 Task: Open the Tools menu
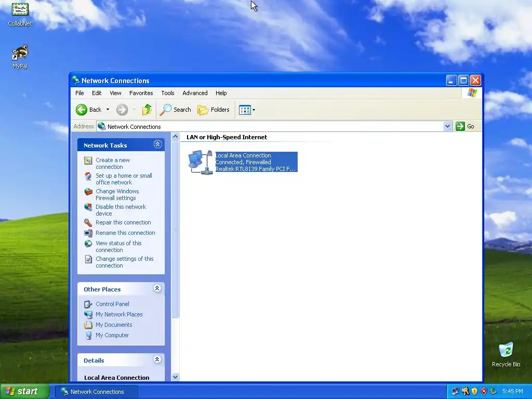(x=168, y=93)
